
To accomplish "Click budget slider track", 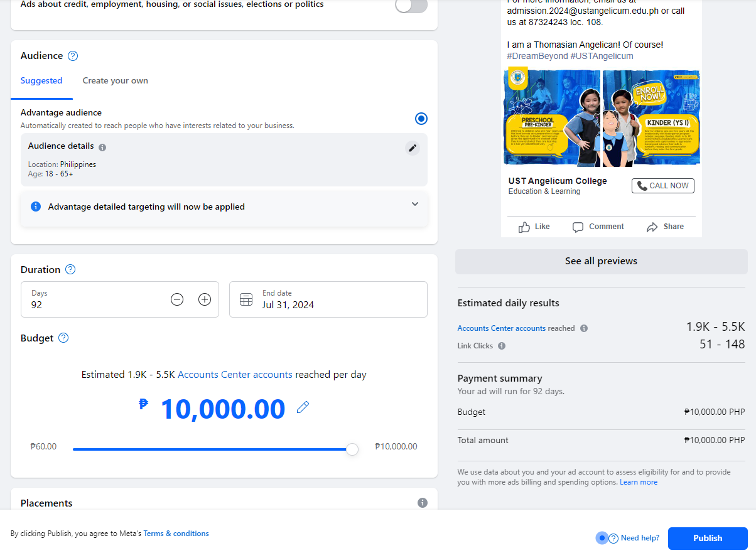I will pyautogui.click(x=212, y=449).
